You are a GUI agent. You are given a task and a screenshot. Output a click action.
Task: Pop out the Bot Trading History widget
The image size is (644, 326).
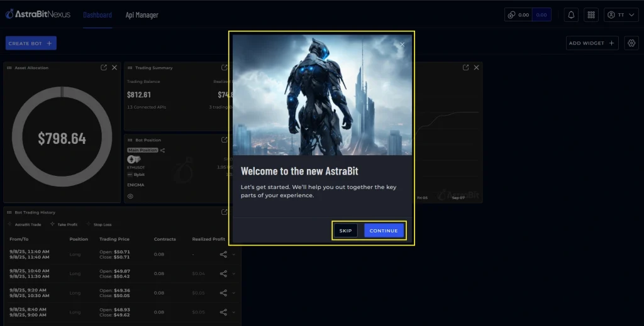(225, 212)
